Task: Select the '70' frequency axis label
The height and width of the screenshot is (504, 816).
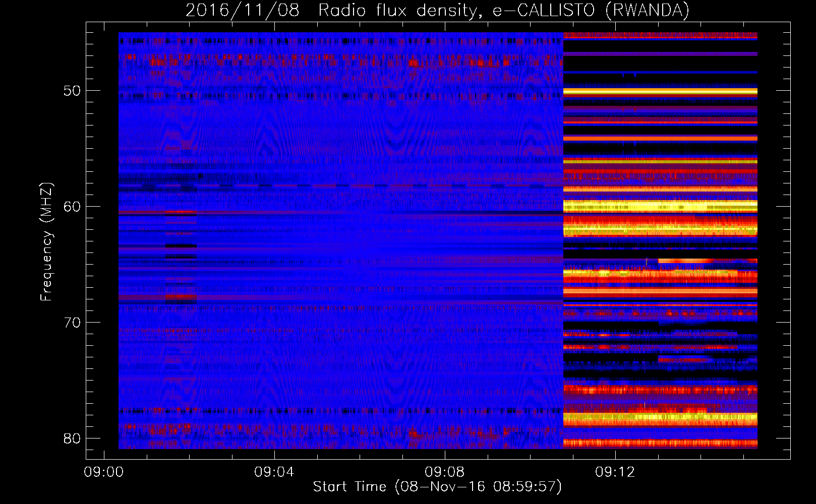Action: pyautogui.click(x=72, y=323)
